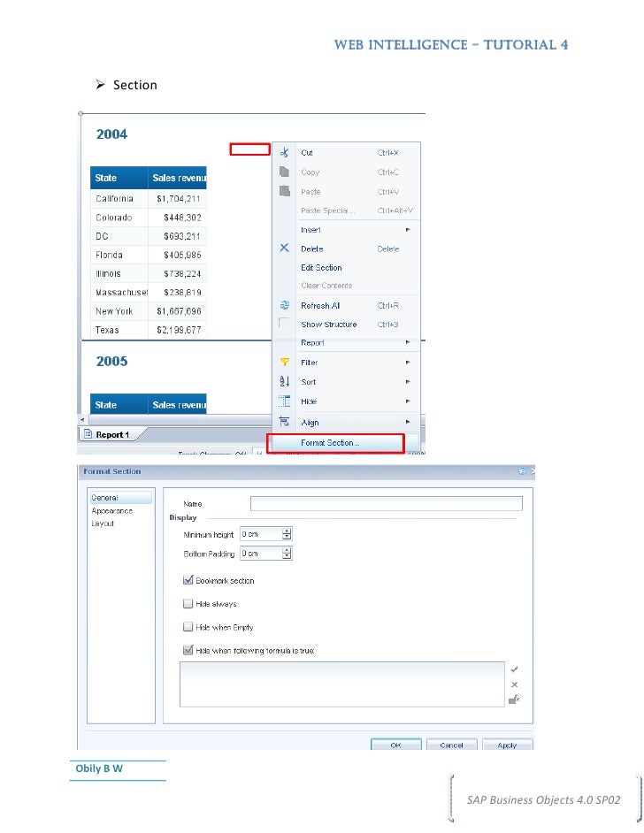Click the $693,211 revenue cell
Screen dimensions: 644x833
178,236
